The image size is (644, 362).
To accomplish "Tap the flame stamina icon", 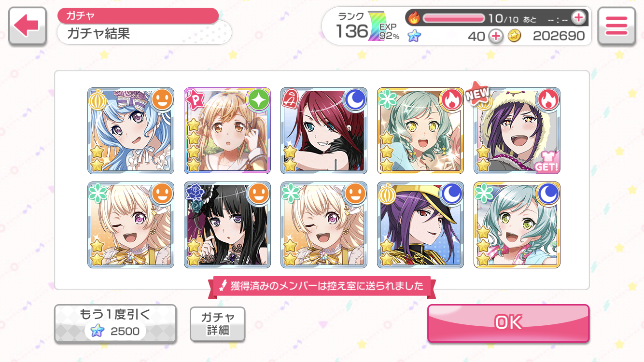I will (414, 18).
